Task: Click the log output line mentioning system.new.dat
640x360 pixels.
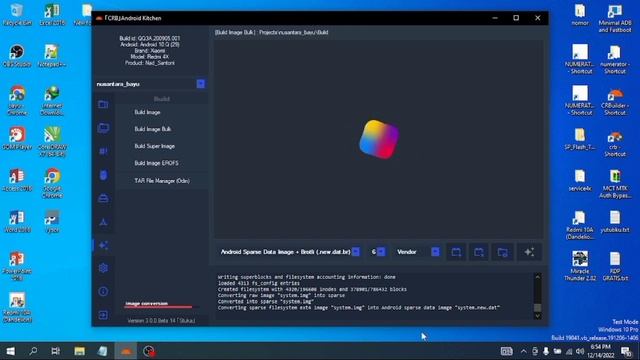Action: 359,308
